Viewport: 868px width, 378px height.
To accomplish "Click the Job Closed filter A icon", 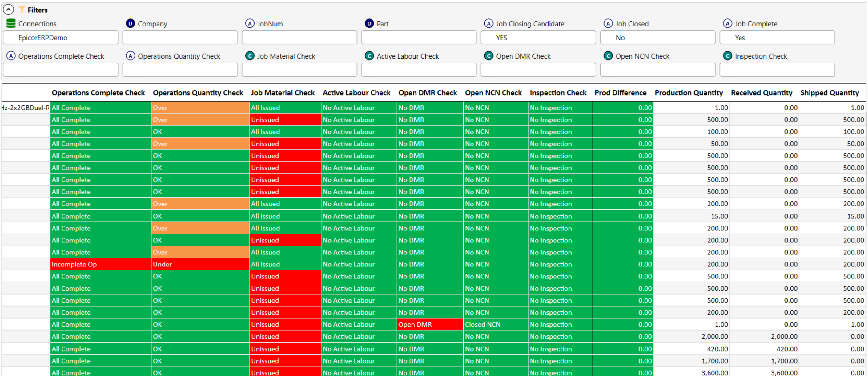I will (x=608, y=23).
